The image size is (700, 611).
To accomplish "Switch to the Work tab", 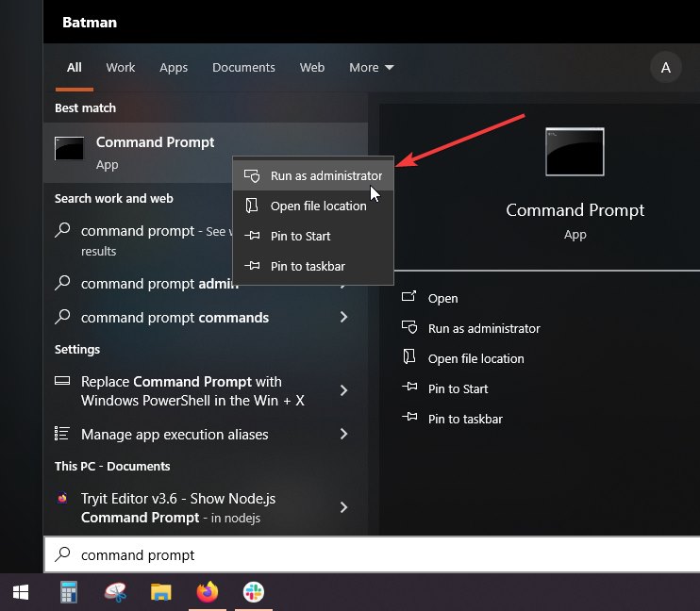I will (x=121, y=67).
